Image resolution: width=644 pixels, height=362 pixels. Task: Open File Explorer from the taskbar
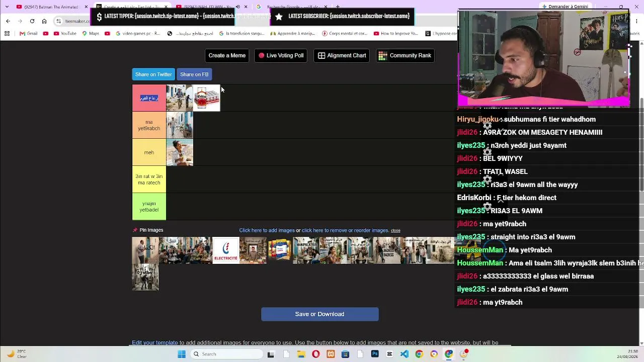(301, 354)
